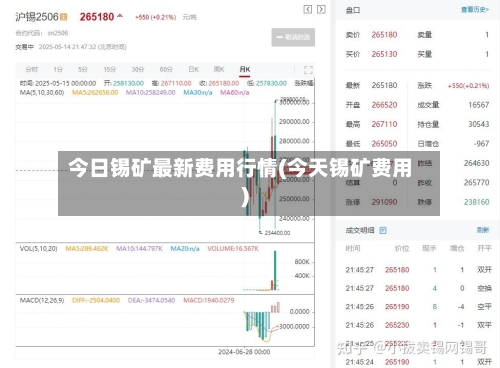Click the +550 (+0.21%) change value in the header
This screenshot has height=368, width=500.
coord(155,17)
